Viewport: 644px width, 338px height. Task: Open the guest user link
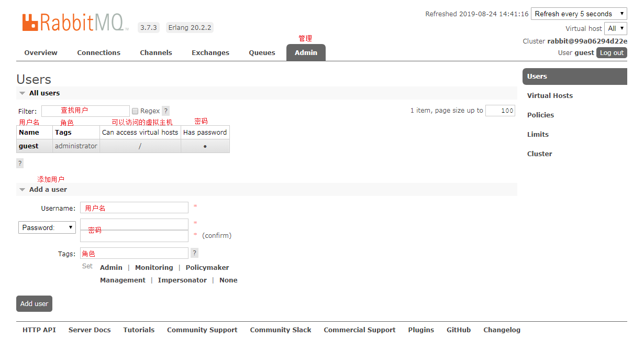(29, 146)
